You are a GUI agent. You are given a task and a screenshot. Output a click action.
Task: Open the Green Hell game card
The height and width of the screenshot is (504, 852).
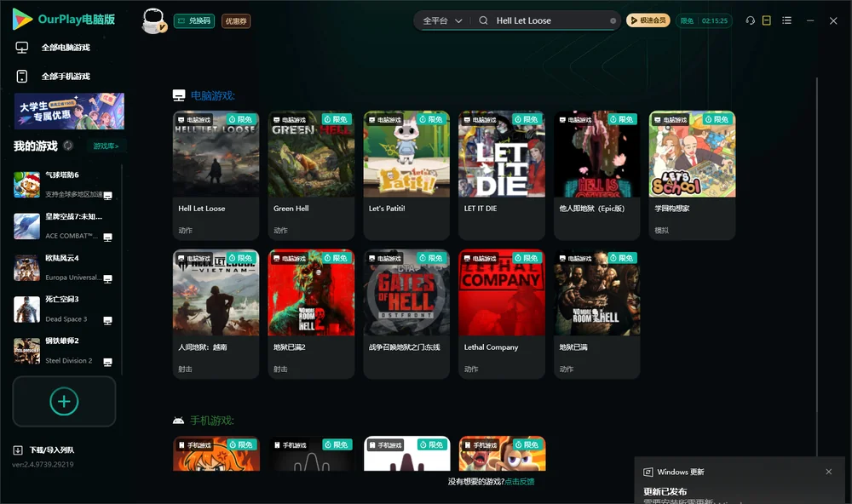click(x=311, y=175)
